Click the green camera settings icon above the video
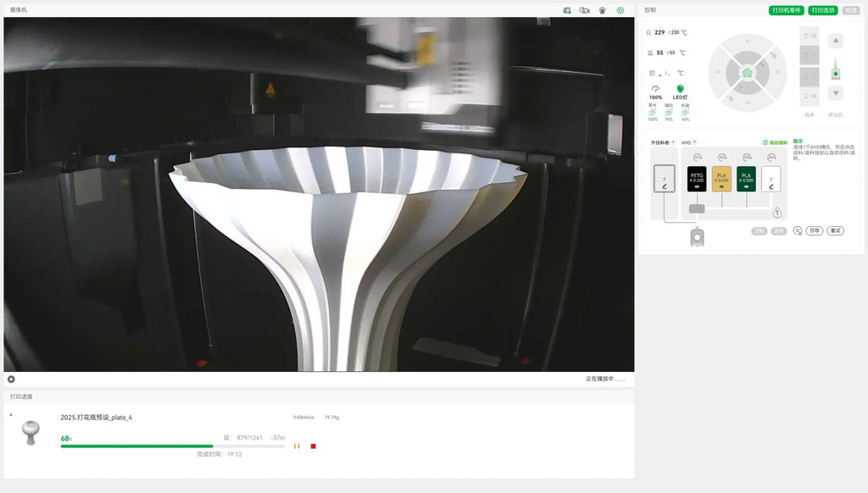 [620, 10]
